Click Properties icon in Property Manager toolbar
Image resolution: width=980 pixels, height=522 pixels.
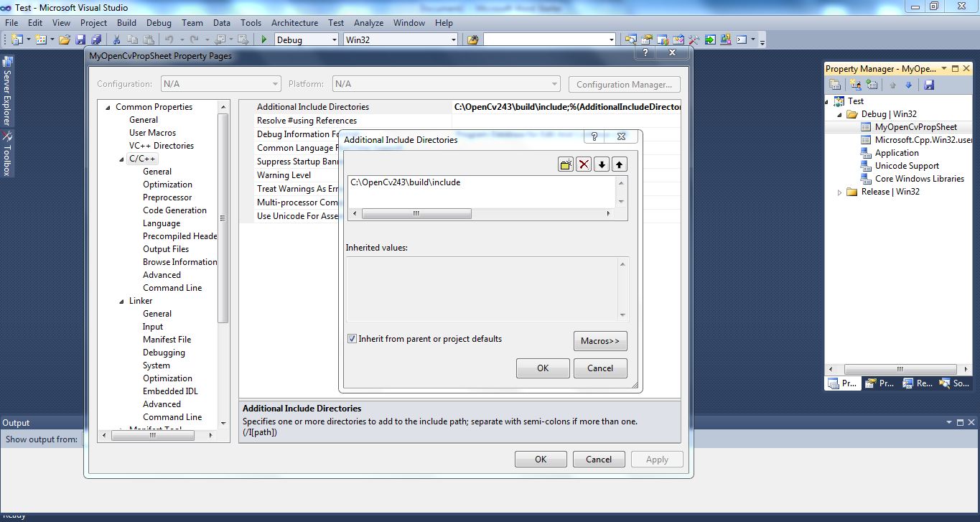[x=835, y=85]
